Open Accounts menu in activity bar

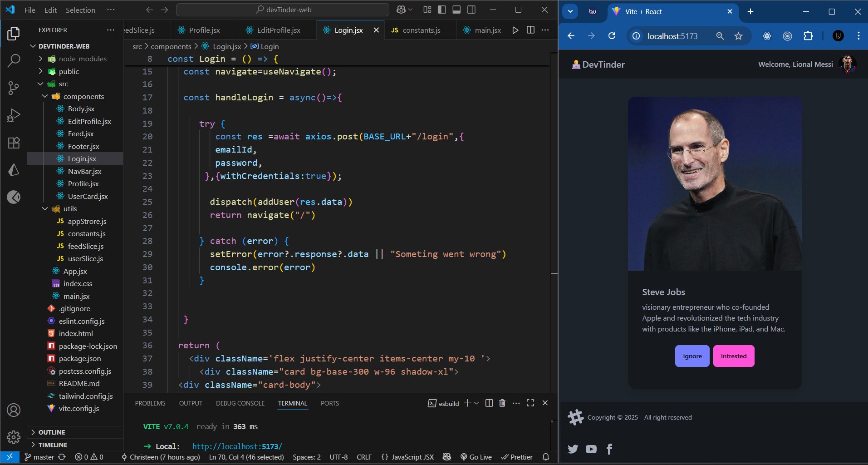(x=14, y=410)
